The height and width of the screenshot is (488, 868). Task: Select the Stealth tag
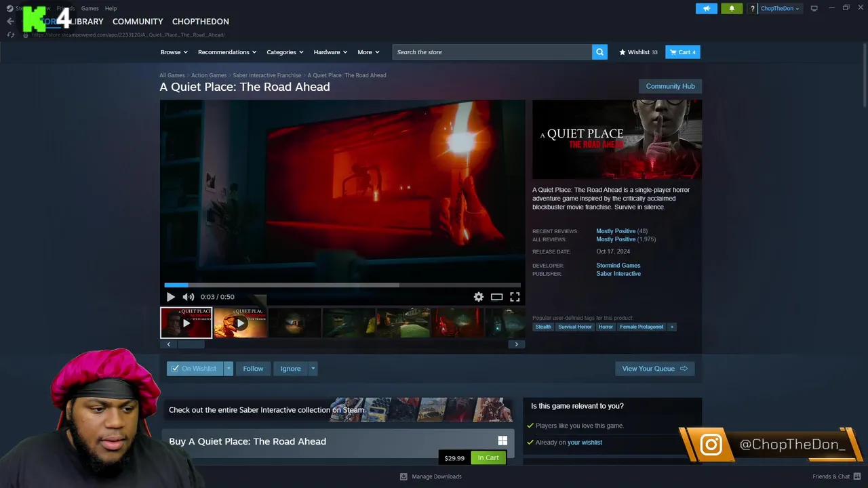point(543,327)
